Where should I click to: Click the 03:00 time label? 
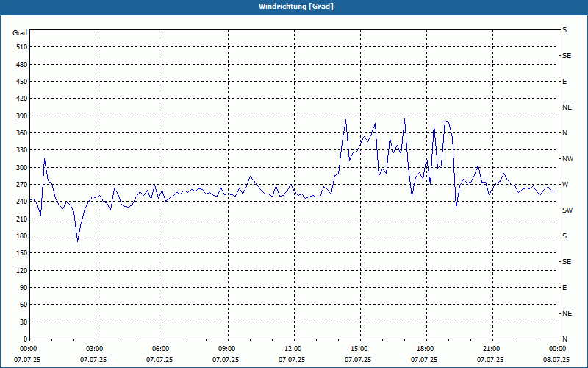(96, 349)
